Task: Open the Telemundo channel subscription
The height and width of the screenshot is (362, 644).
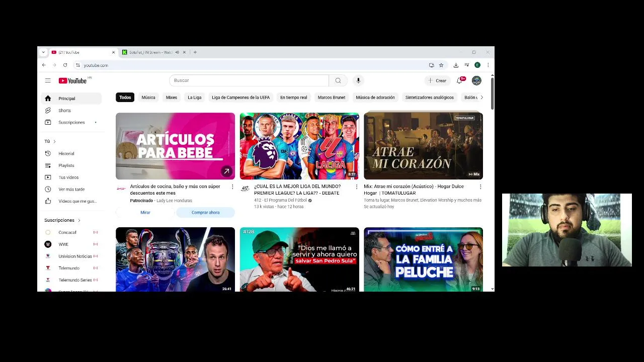Action: (x=71, y=268)
